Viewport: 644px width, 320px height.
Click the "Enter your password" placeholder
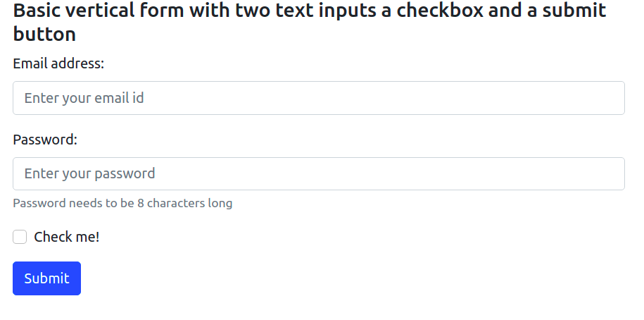(90, 173)
